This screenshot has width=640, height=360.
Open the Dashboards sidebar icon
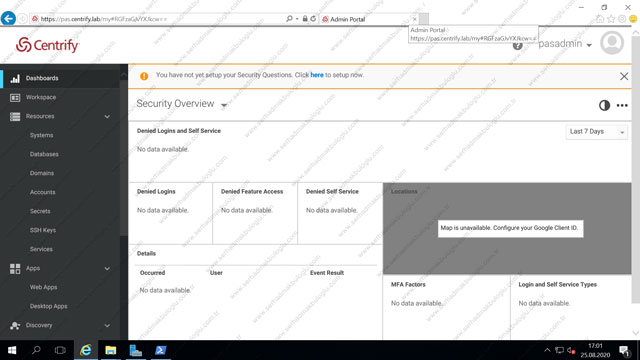tap(15, 78)
